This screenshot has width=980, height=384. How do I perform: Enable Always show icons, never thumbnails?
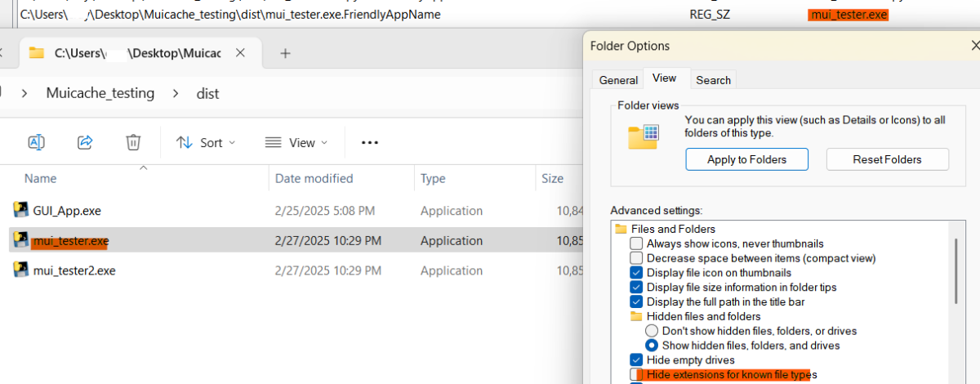636,243
